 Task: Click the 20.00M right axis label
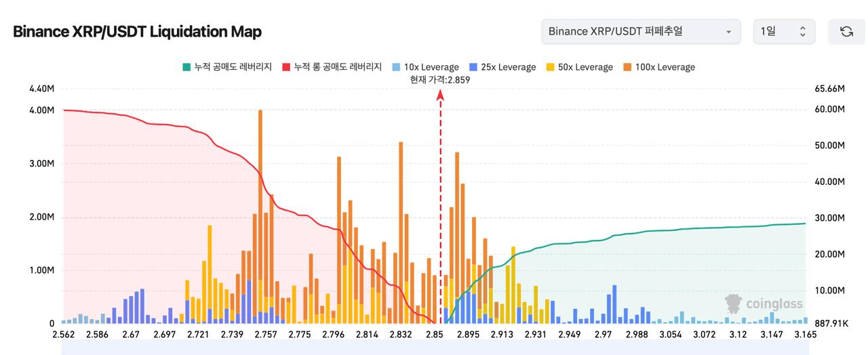(829, 254)
